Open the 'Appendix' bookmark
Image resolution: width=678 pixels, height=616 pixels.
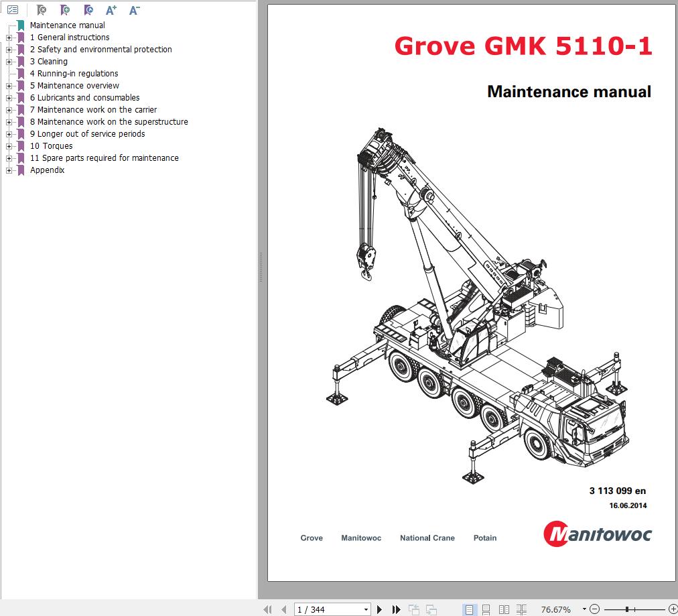[47, 170]
